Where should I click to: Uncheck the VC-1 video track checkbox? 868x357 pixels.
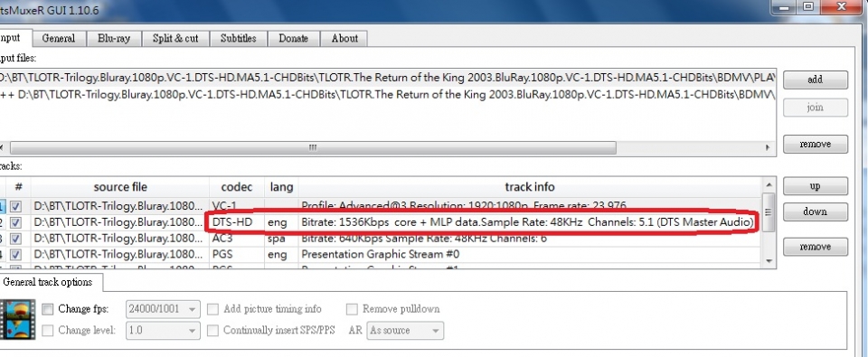(x=16, y=206)
